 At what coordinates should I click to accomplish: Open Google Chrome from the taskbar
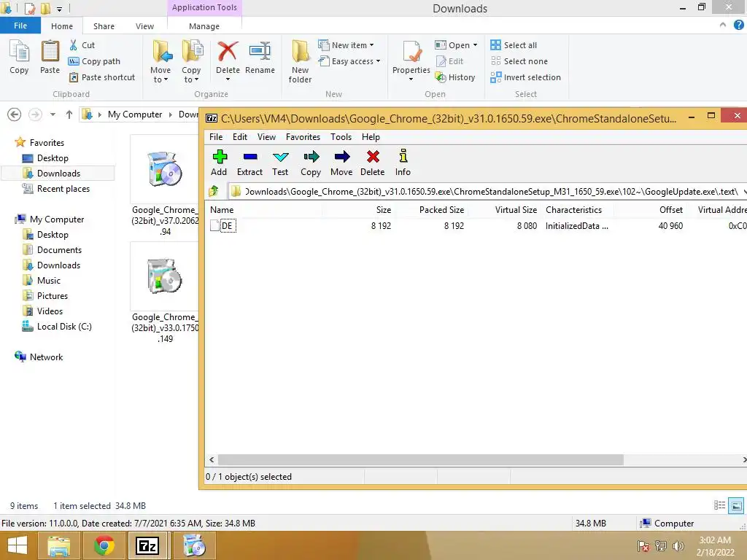pos(104,545)
